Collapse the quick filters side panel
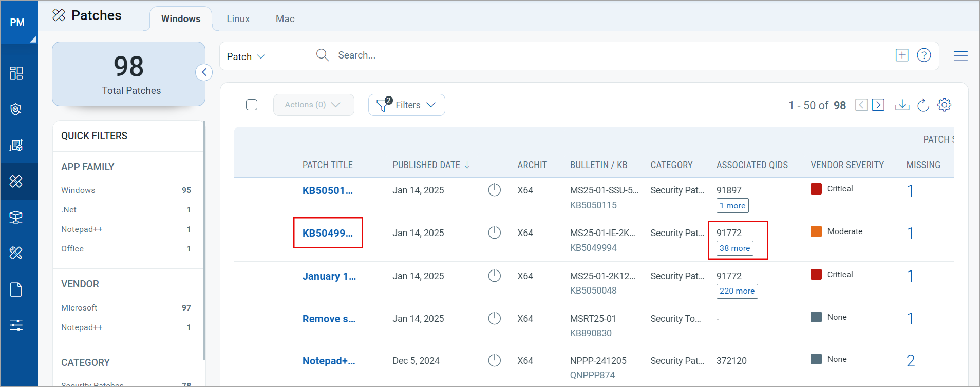The width and height of the screenshot is (980, 387). coord(204,72)
